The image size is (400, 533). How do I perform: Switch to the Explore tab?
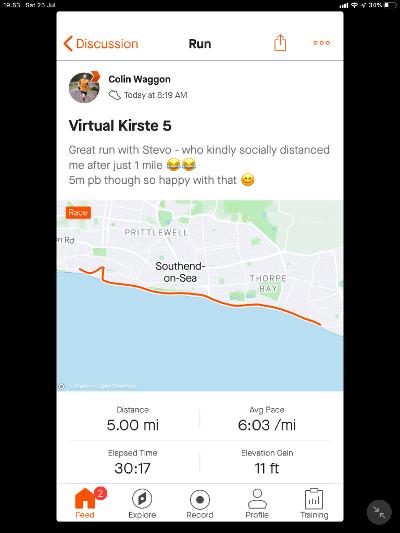[x=142, y=504]
